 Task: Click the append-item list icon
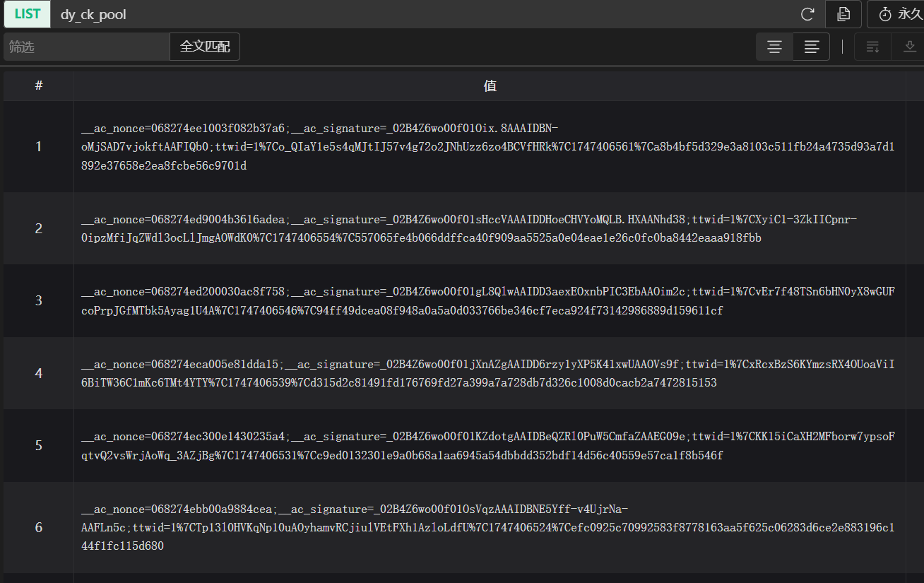pos(872,47)
